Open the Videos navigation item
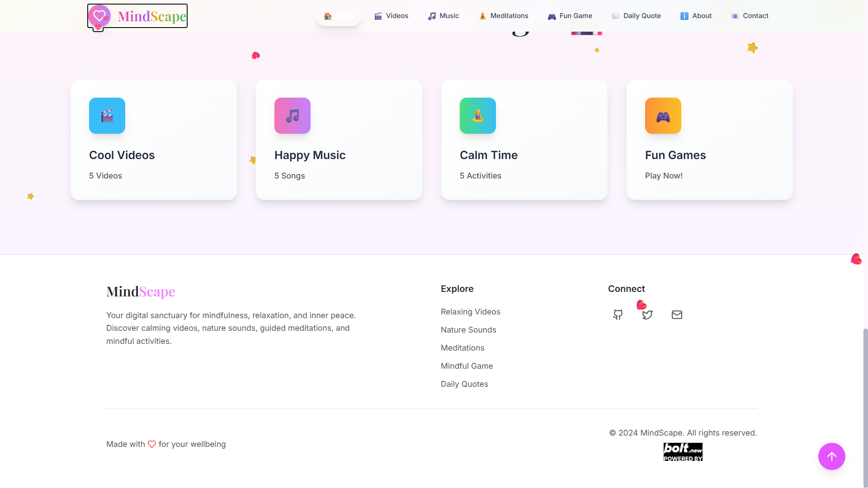868x488 pixels. pos(391,16)
